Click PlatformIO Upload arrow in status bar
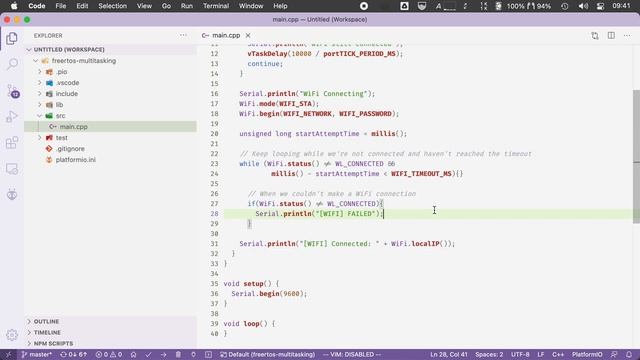The image size is (640, 360). point(163,354)
